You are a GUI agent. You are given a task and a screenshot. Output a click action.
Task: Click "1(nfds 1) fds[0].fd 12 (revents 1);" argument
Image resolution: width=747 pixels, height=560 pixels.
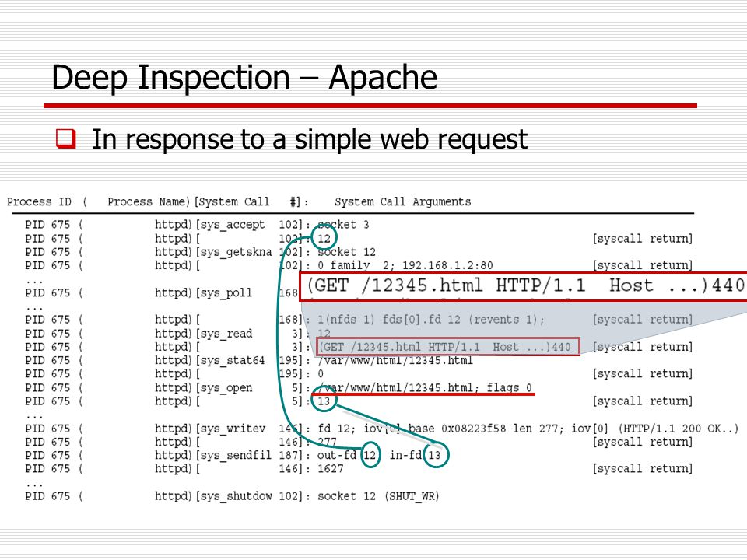[430, 320]
